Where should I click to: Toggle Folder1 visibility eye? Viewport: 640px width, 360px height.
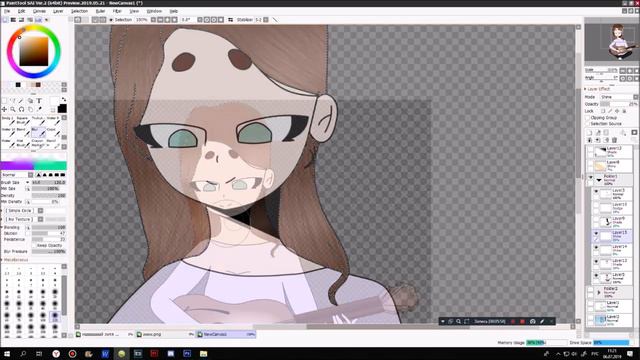click(x=590, y=178)
